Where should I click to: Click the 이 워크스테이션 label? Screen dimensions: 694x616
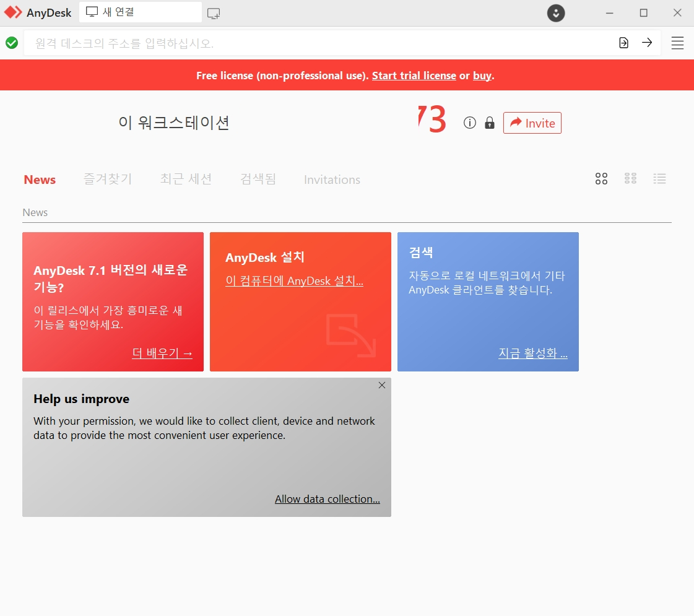[173, 123]
